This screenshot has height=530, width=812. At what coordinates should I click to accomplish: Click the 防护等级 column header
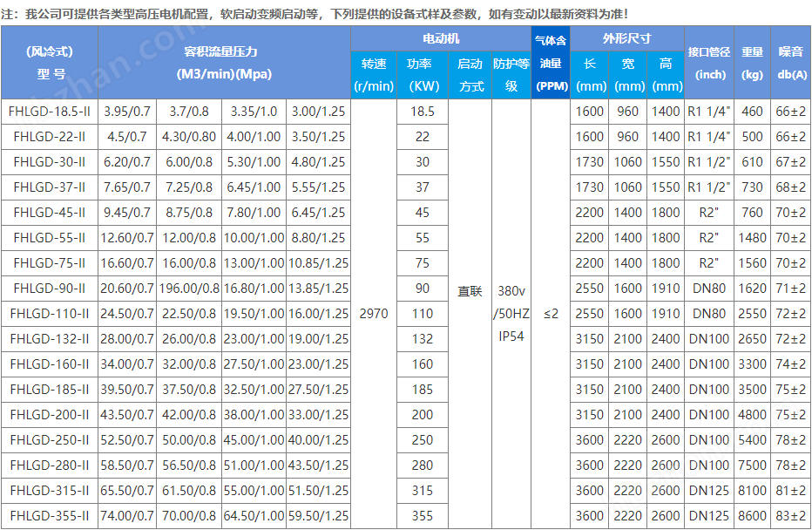click(511, 75)
